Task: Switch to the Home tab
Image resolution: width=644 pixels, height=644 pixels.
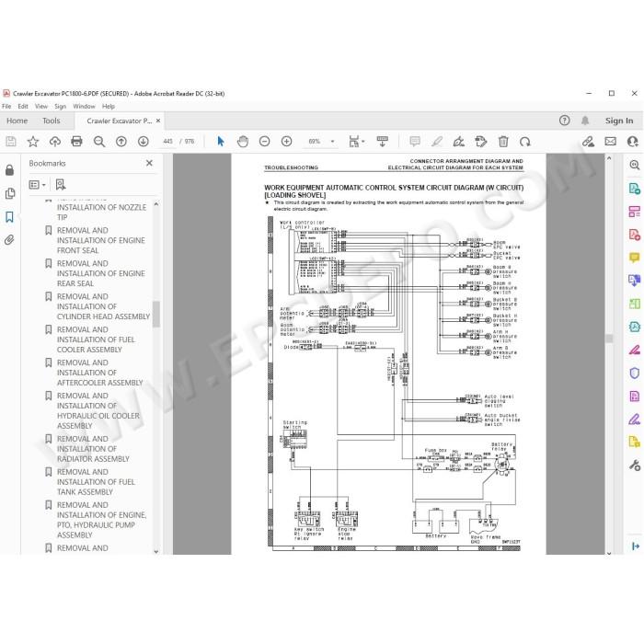Action: click(17, 121)
